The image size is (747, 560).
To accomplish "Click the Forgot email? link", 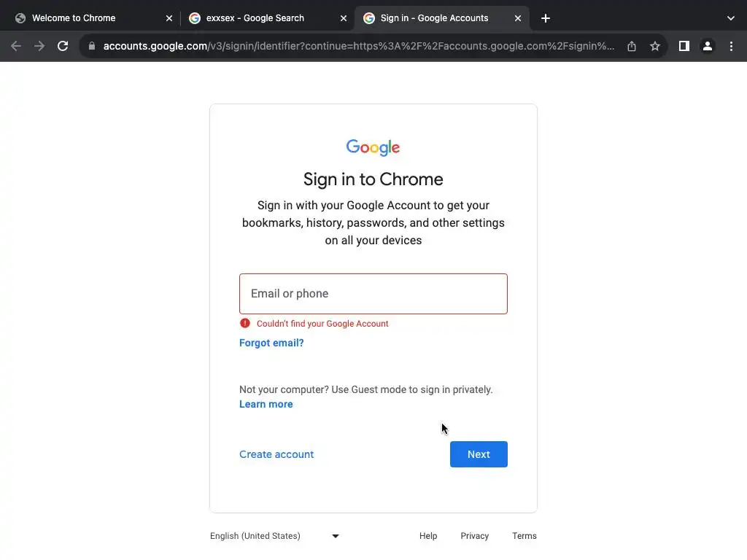I will pyautogui.click(x=271, y=343).
